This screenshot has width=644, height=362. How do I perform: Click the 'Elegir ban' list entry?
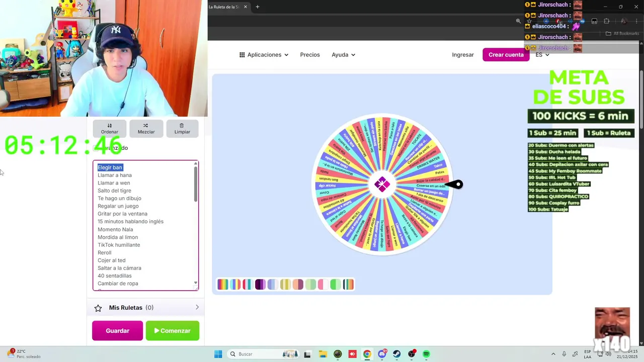tap(110, 167)
